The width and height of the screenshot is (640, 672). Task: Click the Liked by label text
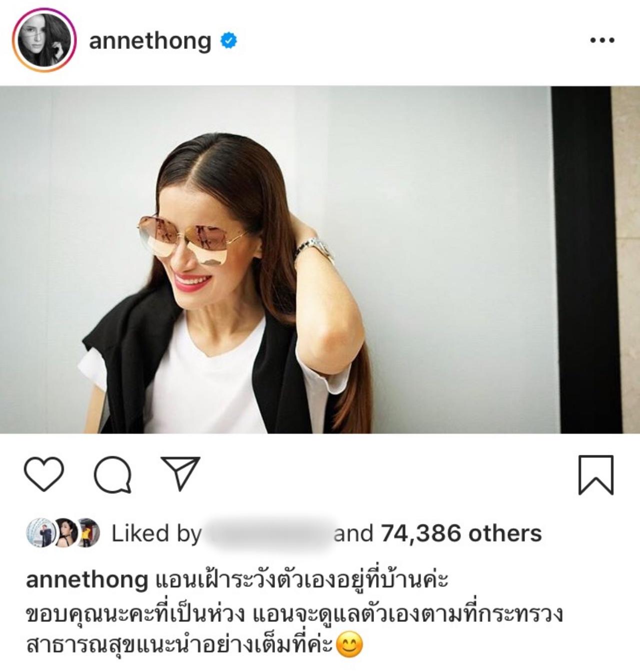156,533
